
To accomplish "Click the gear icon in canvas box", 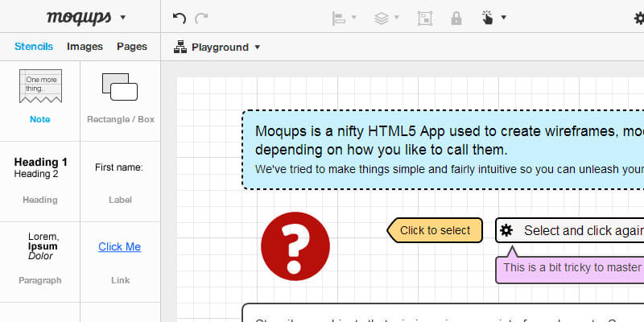I will pyautogui.click(x=506, y=230).
